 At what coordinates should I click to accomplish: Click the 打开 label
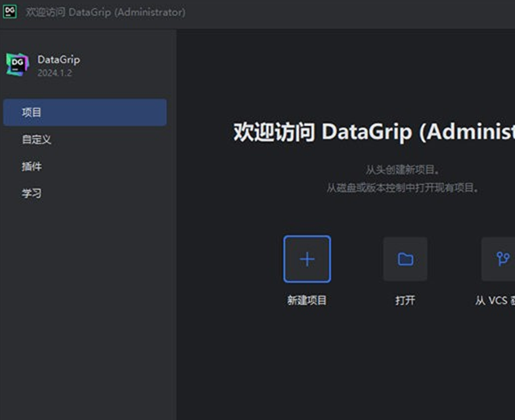tap(405, 301)
